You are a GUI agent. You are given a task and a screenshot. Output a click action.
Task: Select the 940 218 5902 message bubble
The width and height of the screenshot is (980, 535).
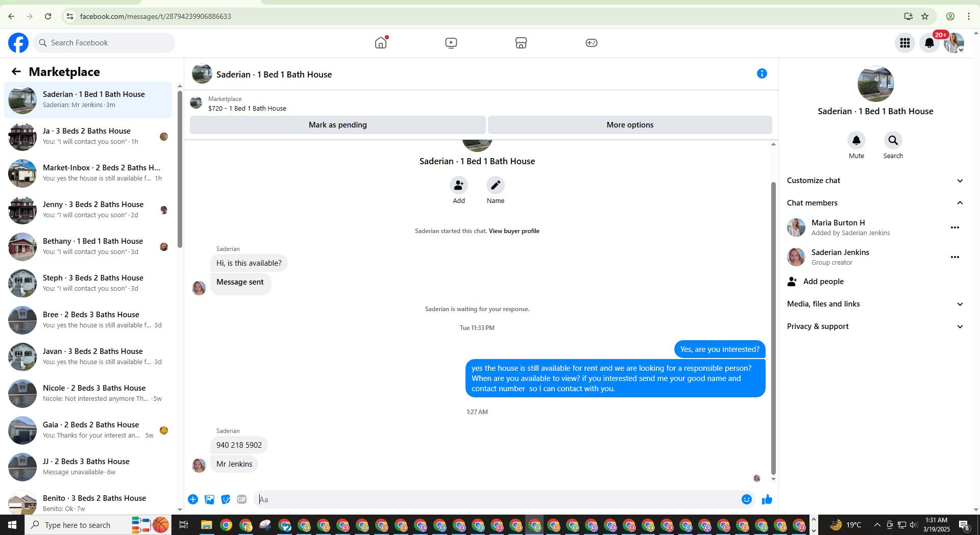pyautogui.click(x=239, y=445)
